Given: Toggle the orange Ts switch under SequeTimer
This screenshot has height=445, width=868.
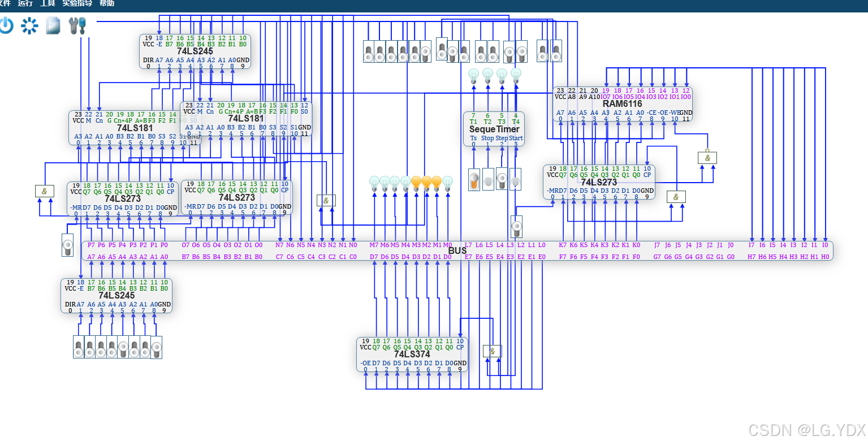Looking at the screenshot, I should (474, 180).
